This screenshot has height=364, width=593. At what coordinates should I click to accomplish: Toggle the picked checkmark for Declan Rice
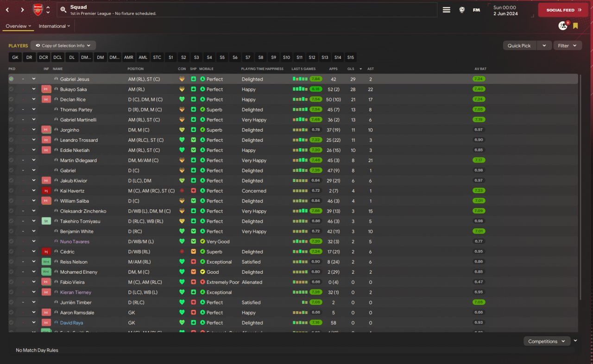click(x=11, y=100)
